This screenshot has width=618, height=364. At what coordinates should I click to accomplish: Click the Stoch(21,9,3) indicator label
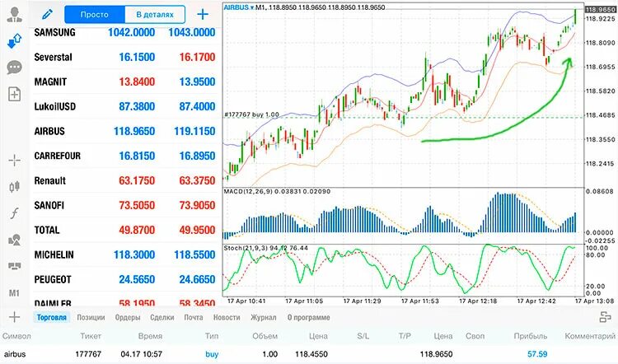point(266,248)
